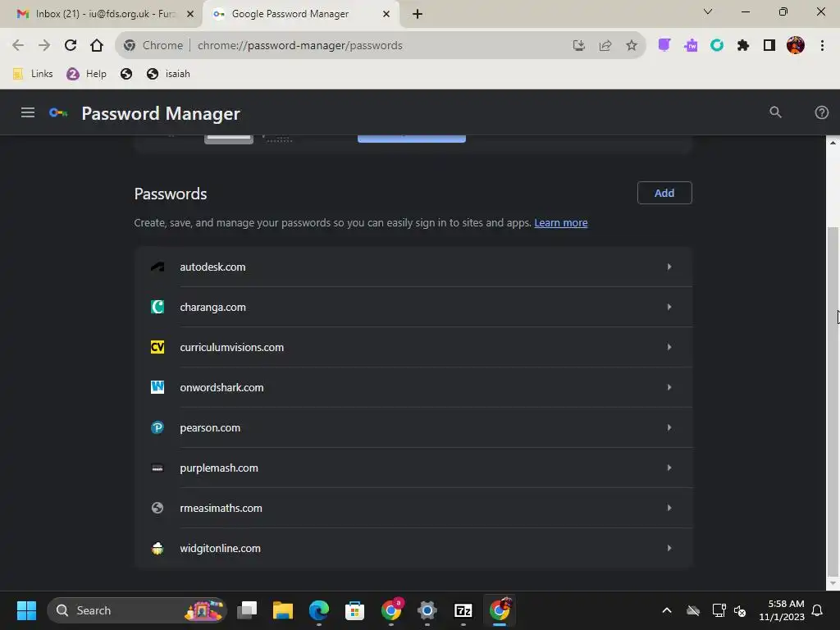The image size is (840, 630).
Task: Click the purplemash.com favicon
Action: point(157,468)
